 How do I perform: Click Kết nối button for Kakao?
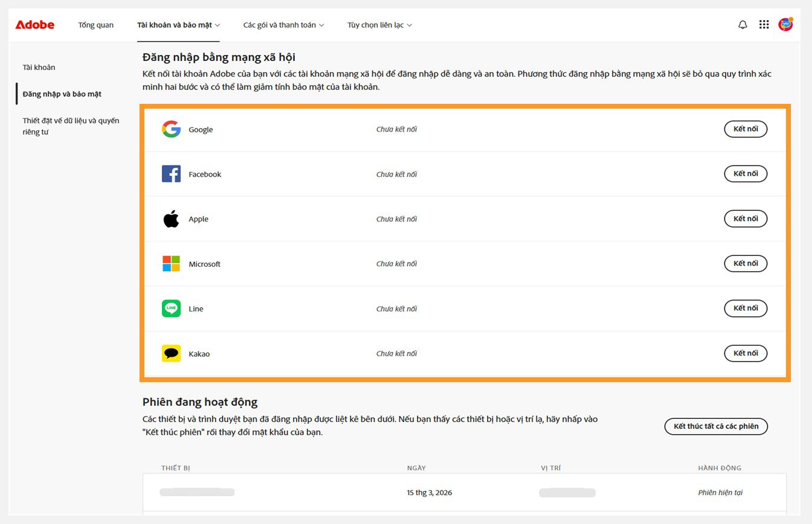(746, 353)
